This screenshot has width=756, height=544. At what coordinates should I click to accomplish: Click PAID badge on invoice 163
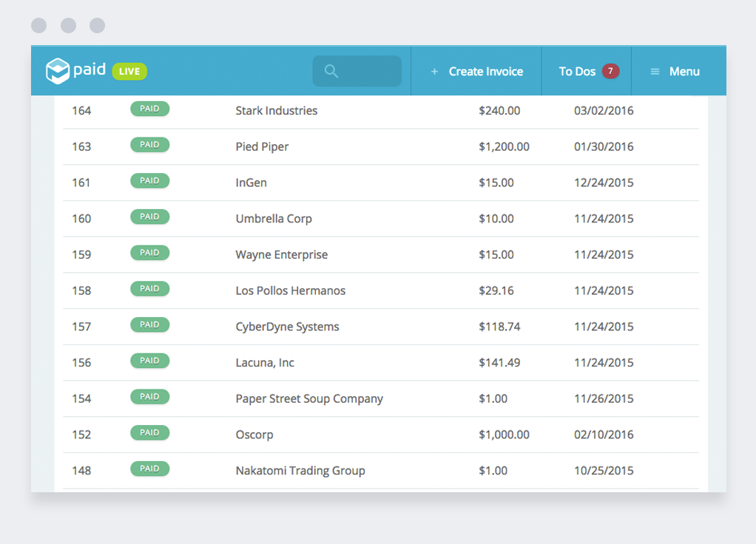[x=149, y=145]
